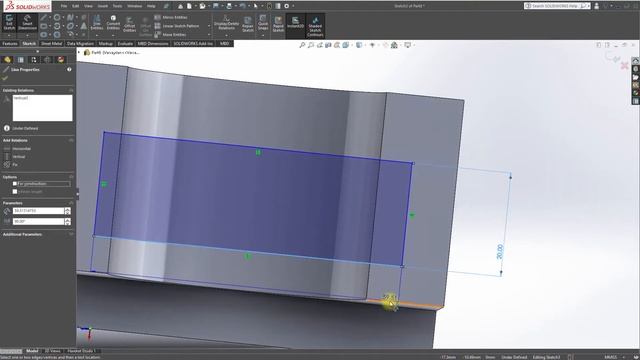Switch to the Features tab
Image resolution: width=640 pixels, height=360 pixels.
[x=10, y=43]
